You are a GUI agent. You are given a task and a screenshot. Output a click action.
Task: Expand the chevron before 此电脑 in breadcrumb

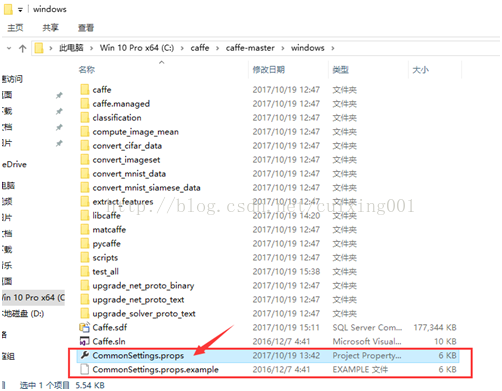pos(51,48)
